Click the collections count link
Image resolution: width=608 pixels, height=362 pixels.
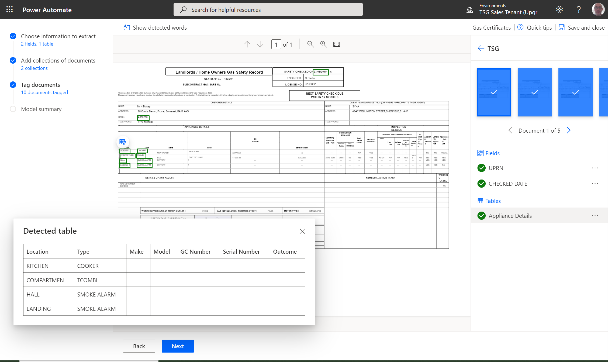[x=34, y=68]
